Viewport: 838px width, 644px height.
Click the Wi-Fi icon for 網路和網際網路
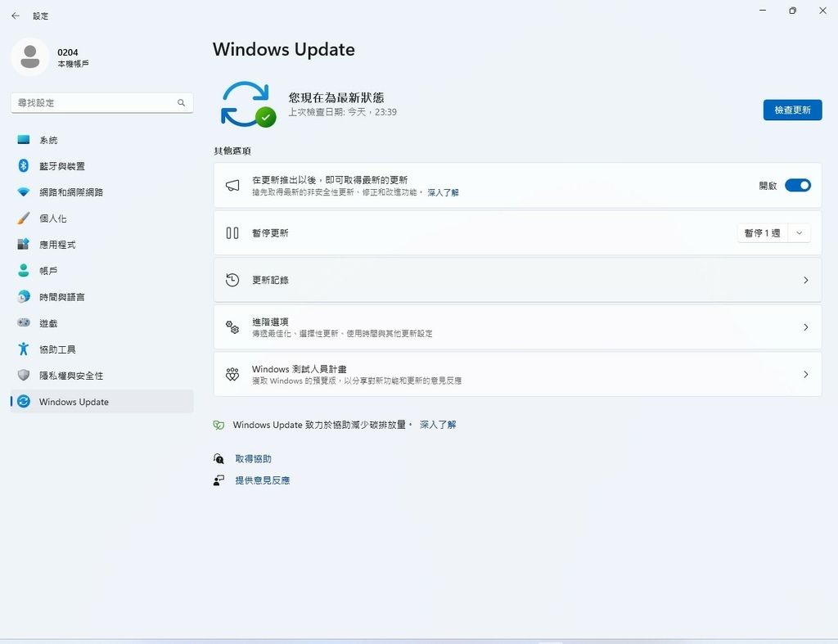point(24,191)
